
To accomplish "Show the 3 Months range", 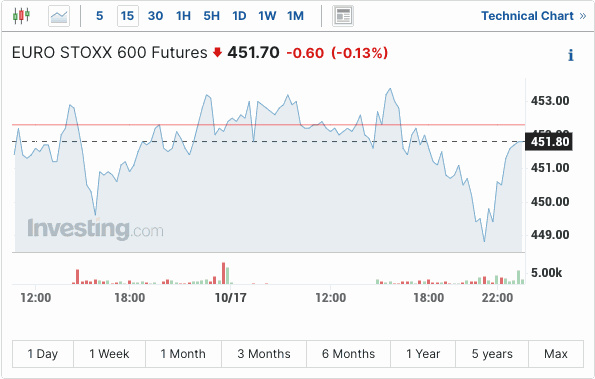I will (x=264, y=354).
